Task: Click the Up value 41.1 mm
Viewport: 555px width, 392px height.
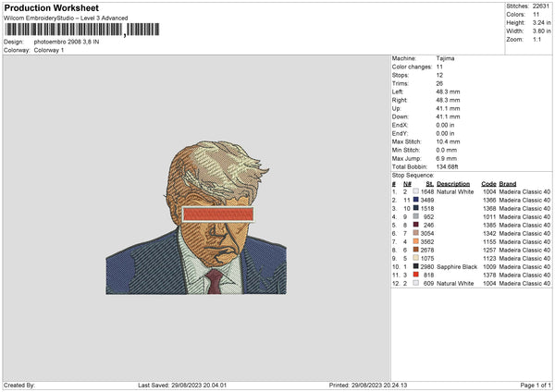Action: click(448, 108)
